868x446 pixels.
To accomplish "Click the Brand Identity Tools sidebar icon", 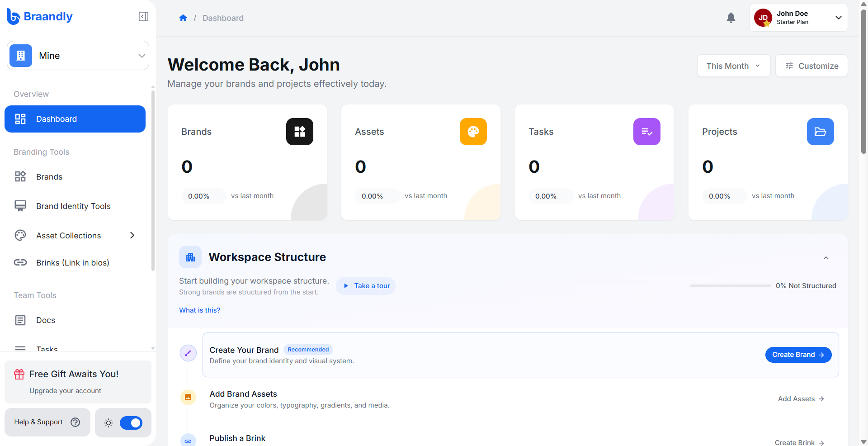I will (20, 206).
